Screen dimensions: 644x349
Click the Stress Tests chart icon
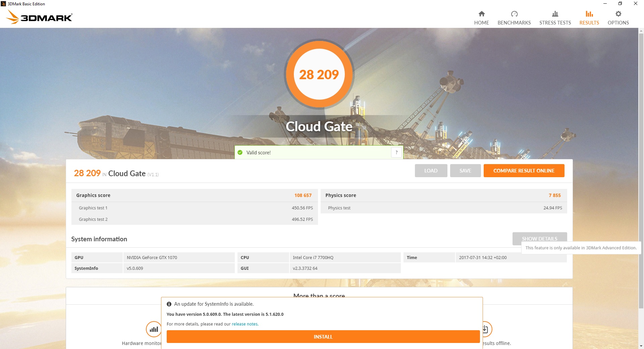click(x=555, y=14)
